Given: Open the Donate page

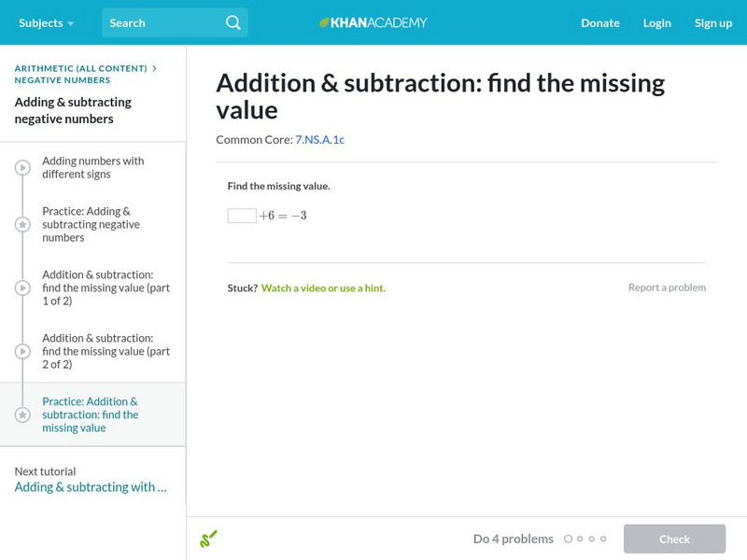Looking at the screenshot, I should pyautogui.click(x=599, y=22).
